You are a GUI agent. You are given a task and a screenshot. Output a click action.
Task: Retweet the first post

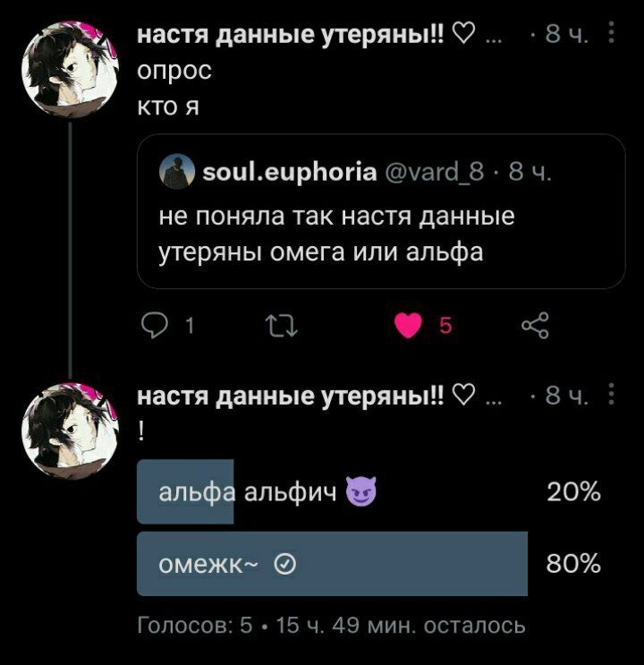click(281, 325)
